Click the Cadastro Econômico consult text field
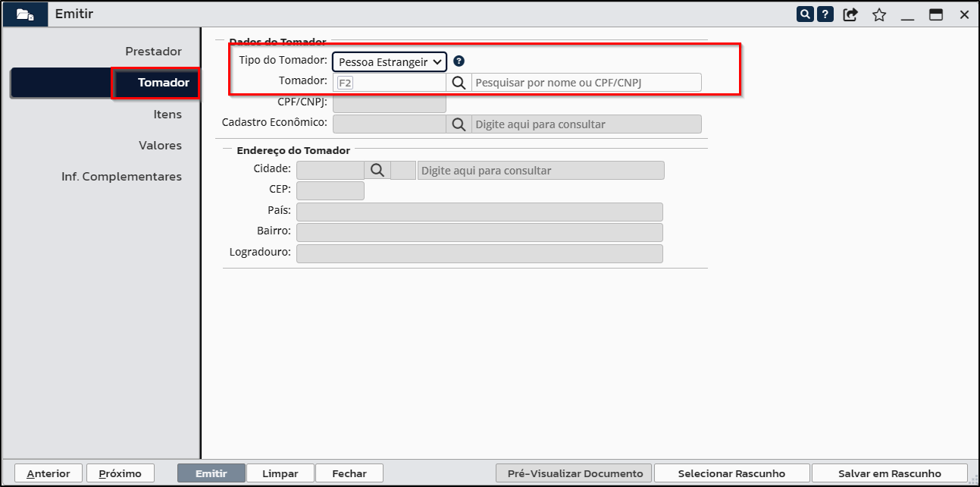 (587, 124)
